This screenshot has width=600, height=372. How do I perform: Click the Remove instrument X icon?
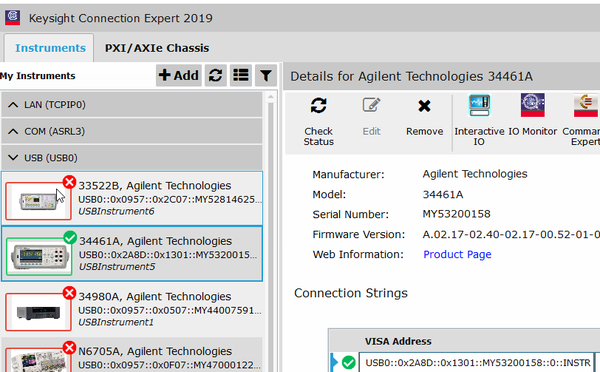[x=424, y=106]
